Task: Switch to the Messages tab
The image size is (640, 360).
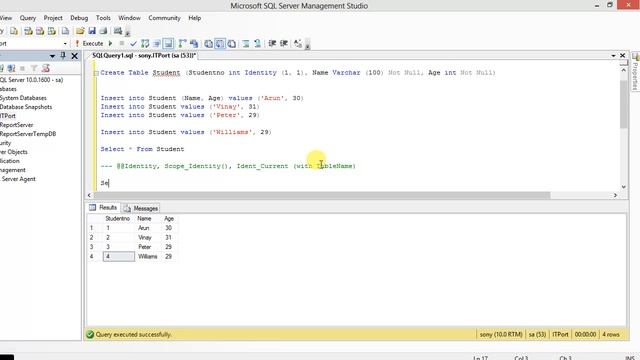Action: tap(141, 208)
